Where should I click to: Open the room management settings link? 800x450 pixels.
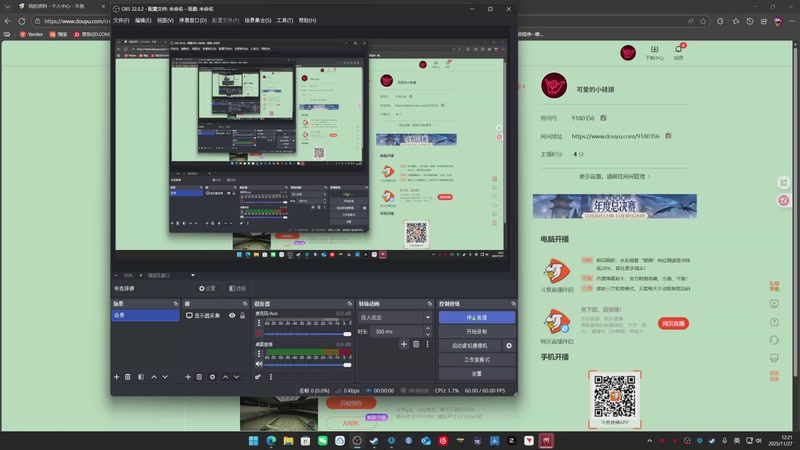615,177
